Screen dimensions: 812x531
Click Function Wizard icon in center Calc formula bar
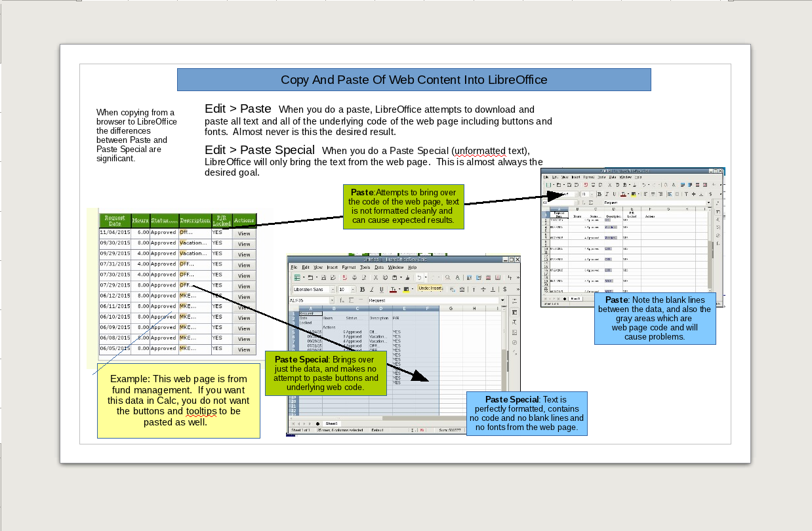pyautogui.click(x=342, y=300)
